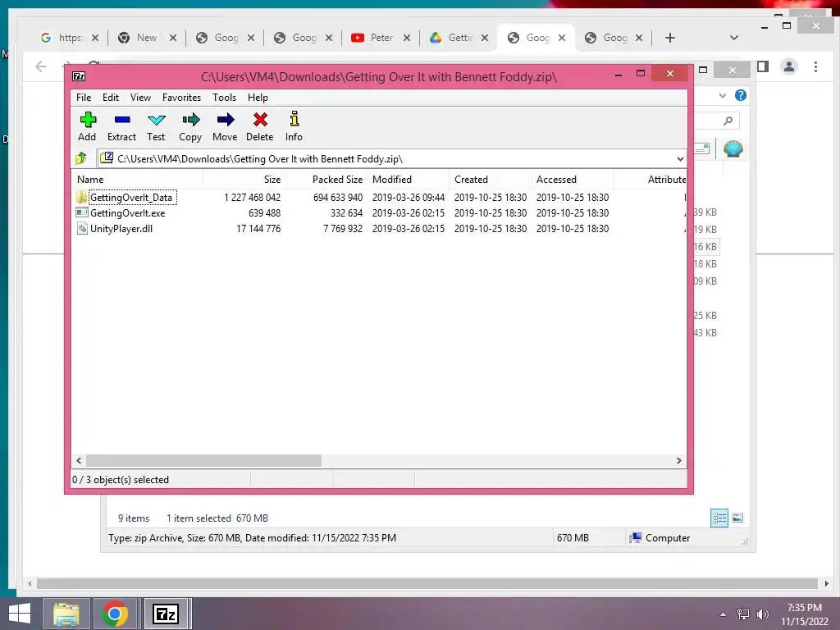Sort files by Size column

coord(244,180)
